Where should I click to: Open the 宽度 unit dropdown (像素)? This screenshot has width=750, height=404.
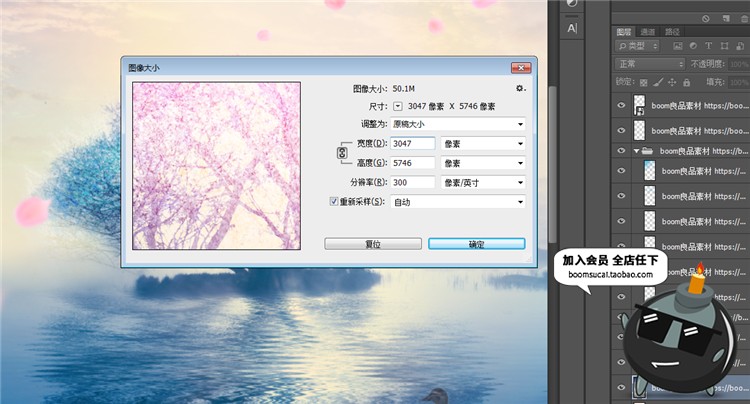point(483,143)
